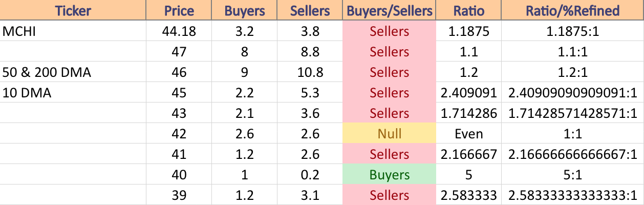Select the Ticker column header
This screenshot has width=644, height=205.
[73, 10]
